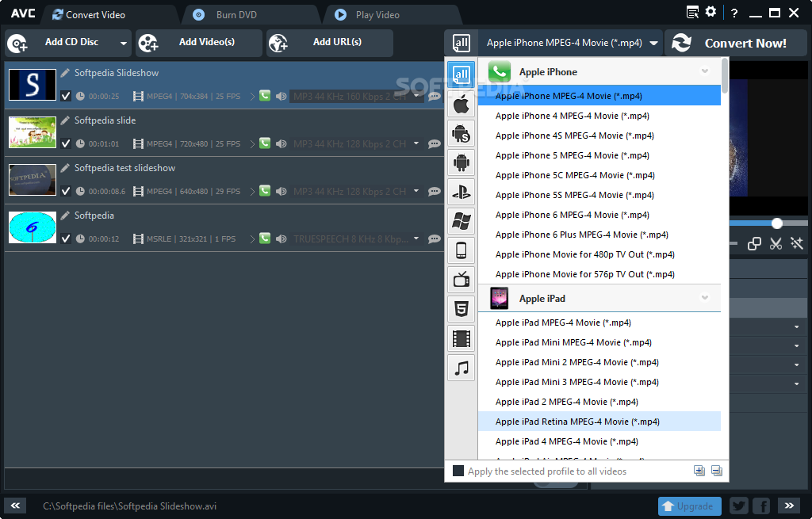Screen dimensions: 812x519
Task: Open the mobile phone category
Action: click(x=461, y=250)
